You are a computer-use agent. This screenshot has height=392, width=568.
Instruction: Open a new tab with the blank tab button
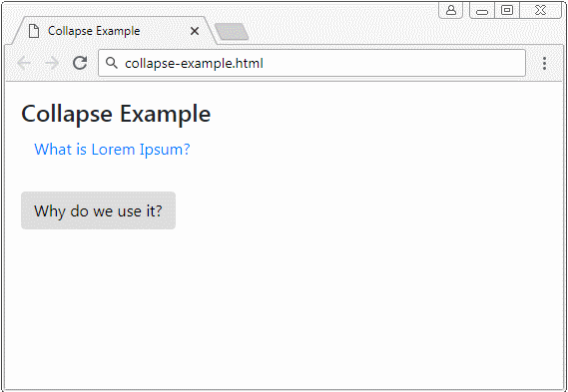pos(232,32)
